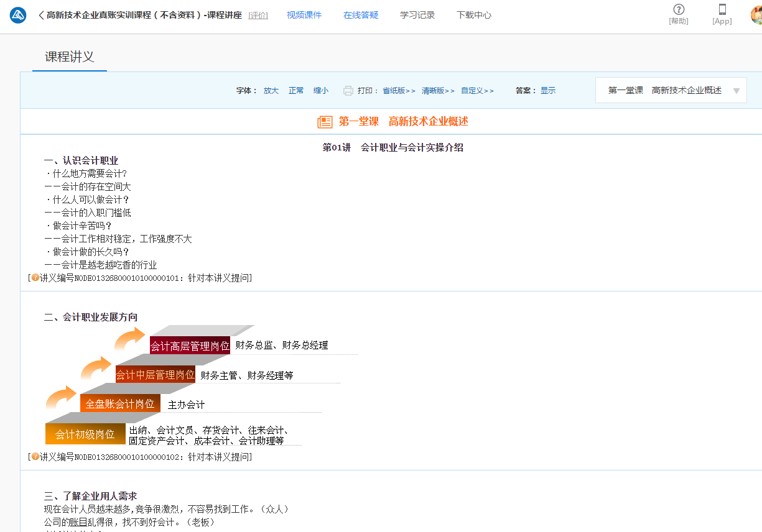Print using 清晰版 option
Viewport: 762px width, 532px height.
click(438, 91)
